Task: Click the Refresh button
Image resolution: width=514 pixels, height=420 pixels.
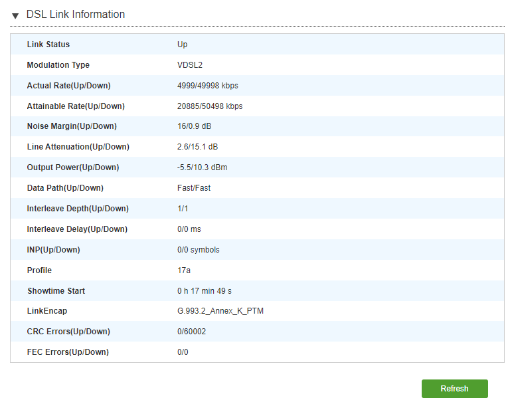Action: pos(455,389)
